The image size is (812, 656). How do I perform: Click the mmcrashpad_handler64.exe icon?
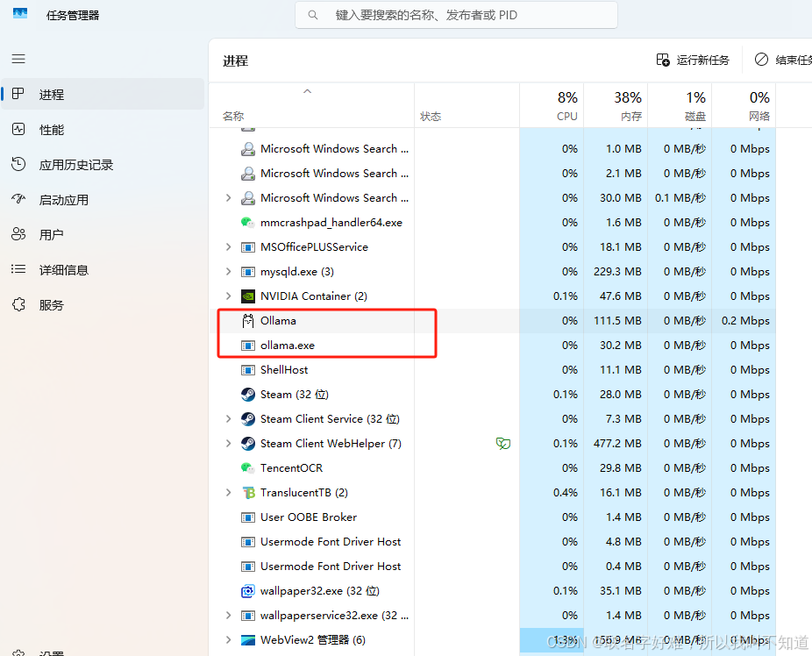248,223
